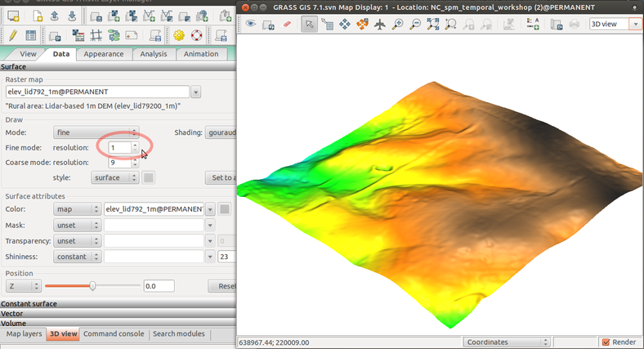Click the position Z slider handle
The width and height of the screenshot is (644, 349).
point(93,286)
